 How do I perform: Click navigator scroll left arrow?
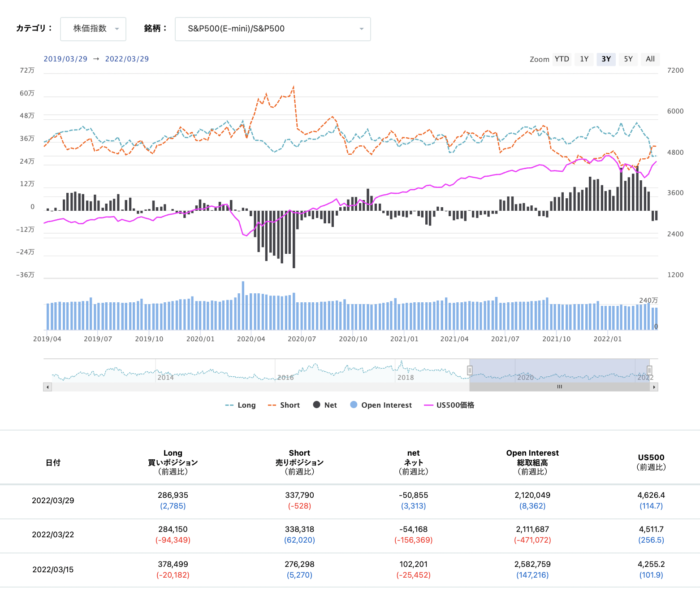click(x=48, y=387)
